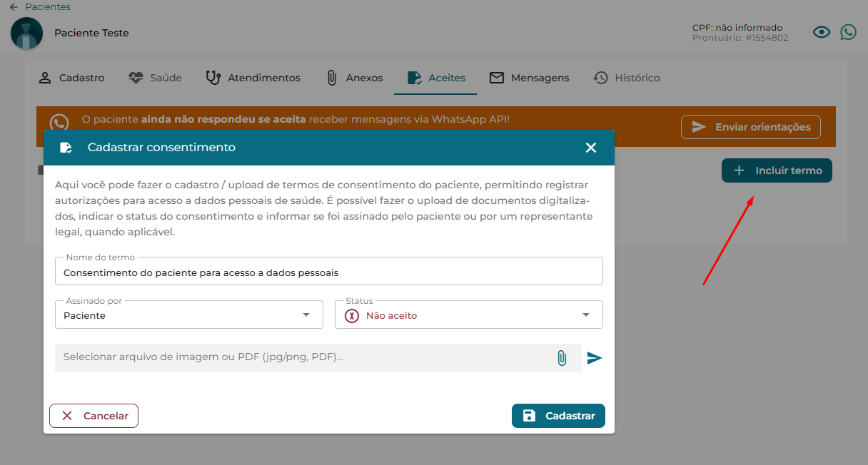This screenshot has width=868, height=465.
Task: Open the Atendimentos tab
Action: [253, 78]
